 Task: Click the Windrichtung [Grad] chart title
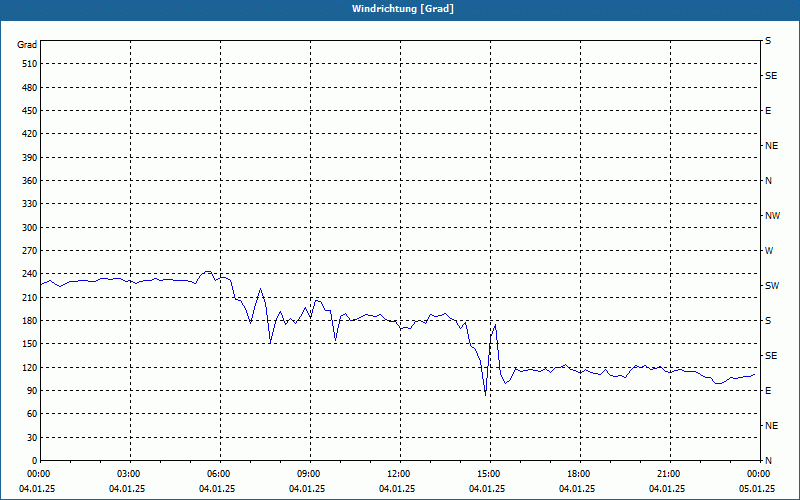(x=403, y=9)
